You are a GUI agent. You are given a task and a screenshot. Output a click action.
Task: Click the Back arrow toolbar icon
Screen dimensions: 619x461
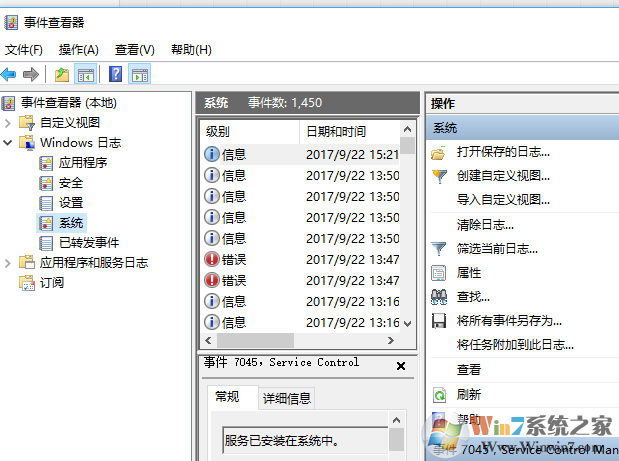pyautogui.click(x=8, y=74)
